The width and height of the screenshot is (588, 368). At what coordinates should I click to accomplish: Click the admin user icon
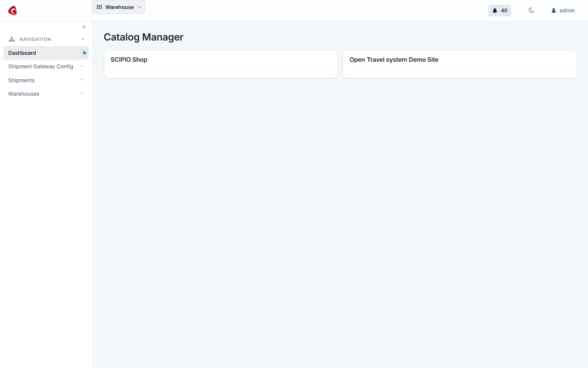pos(554,11)
